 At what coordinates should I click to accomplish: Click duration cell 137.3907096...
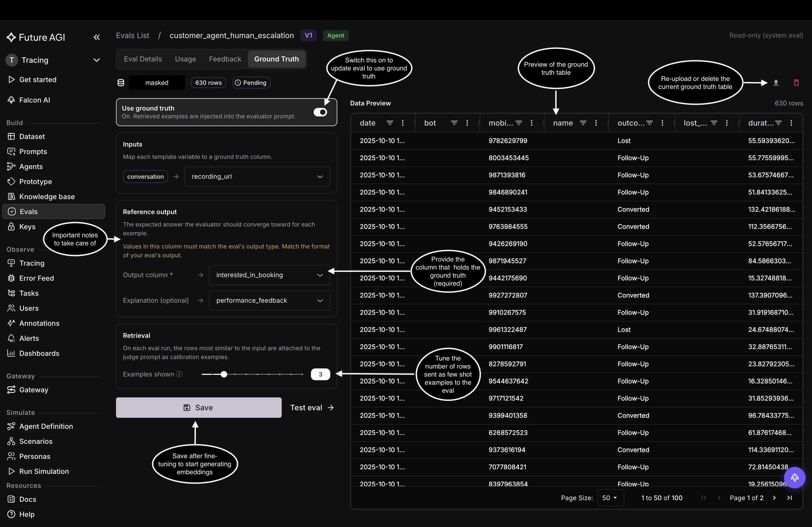[x=770, y=295]
